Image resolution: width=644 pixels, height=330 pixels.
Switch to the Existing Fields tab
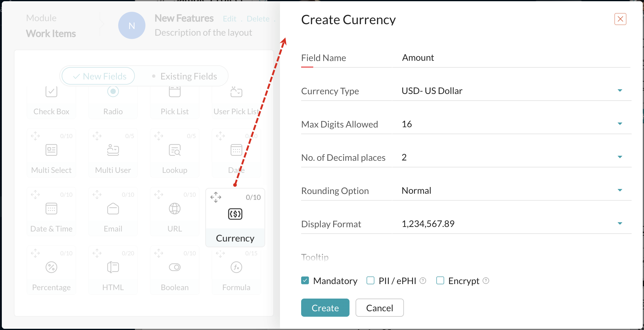coord(185,76)
